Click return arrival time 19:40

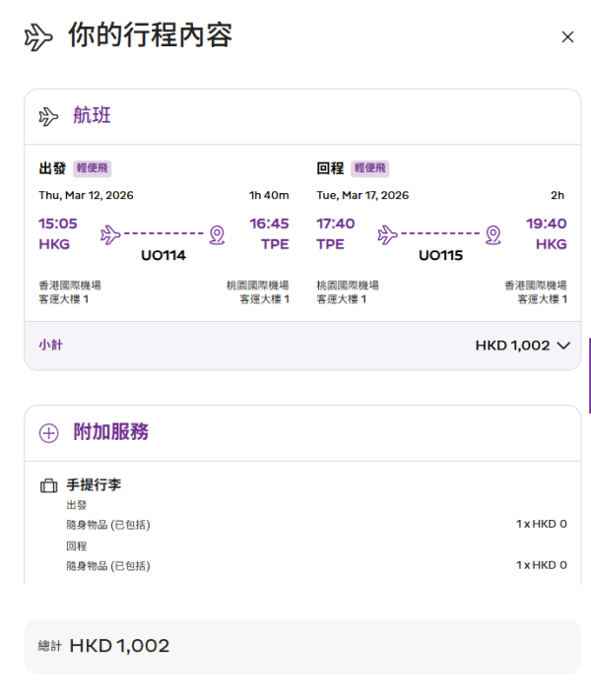click(547, 223)
